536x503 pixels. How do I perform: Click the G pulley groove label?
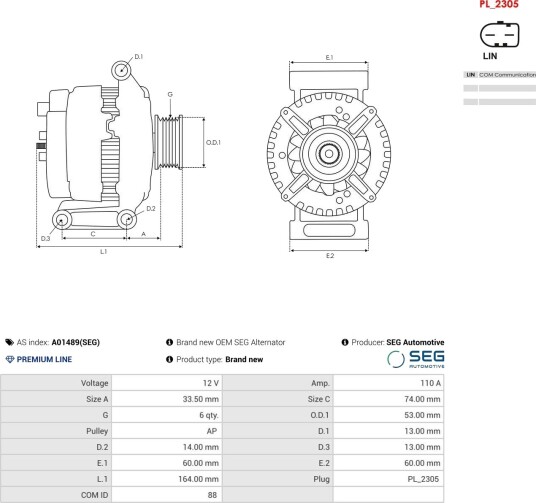click(x=170, y=94)
